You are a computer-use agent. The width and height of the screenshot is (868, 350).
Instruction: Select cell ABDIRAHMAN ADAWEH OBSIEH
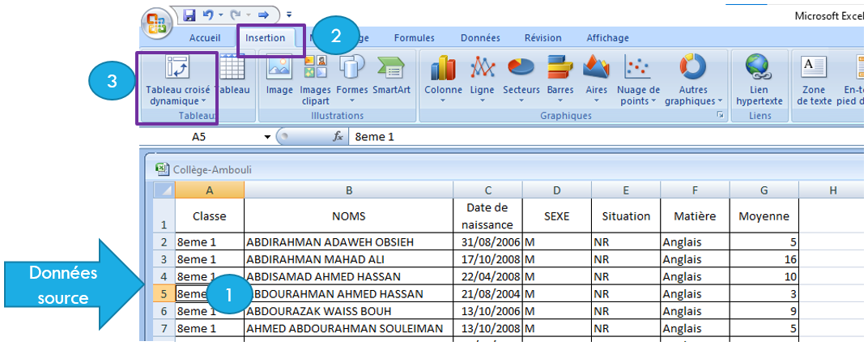(349, 242)
